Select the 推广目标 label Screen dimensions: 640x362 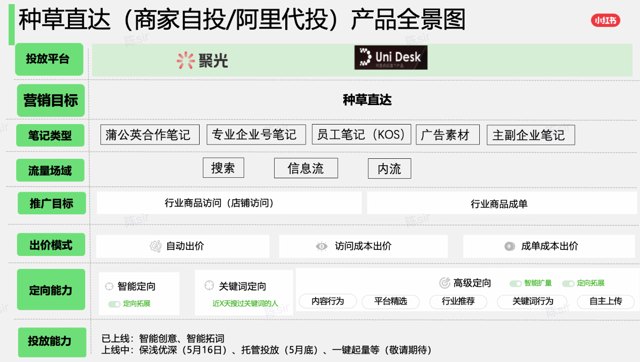[x=51, y=203]
